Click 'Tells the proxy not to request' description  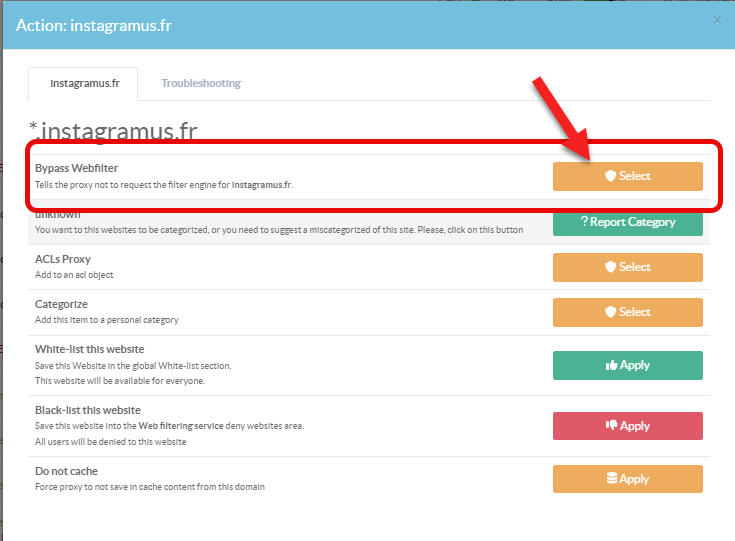pos(164,185)
